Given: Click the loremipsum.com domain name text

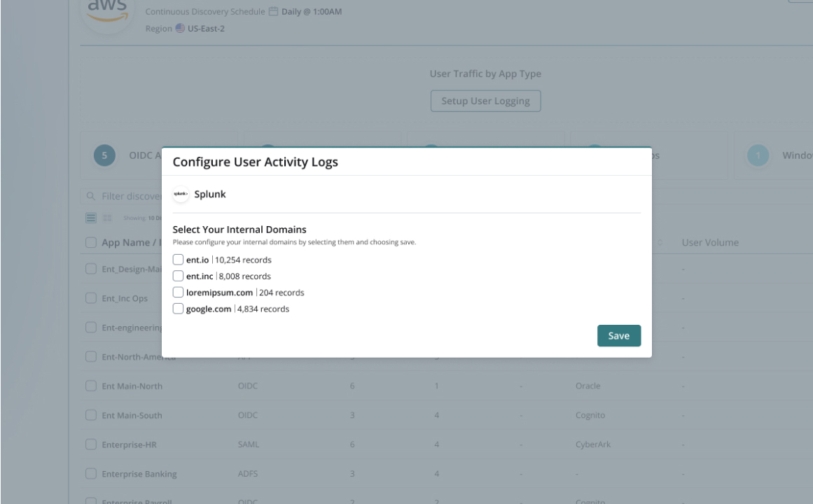Looking at the screenshot, I should click(219, 293).
